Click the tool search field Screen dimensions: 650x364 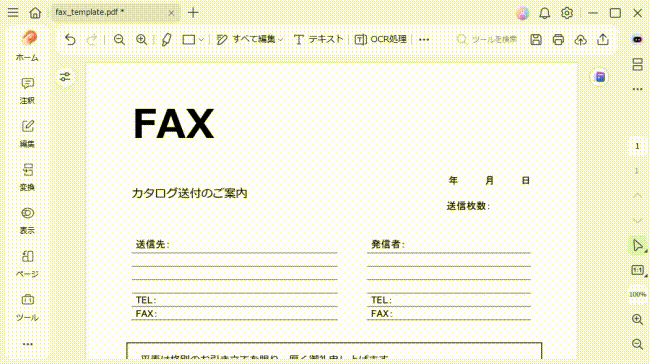tap(487, 39)
